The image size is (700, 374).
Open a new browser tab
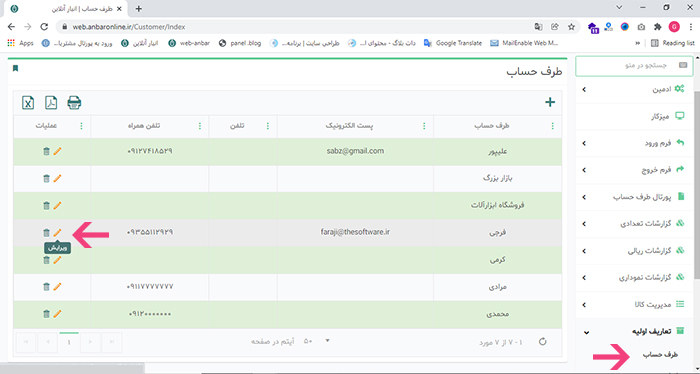point(138,8)
